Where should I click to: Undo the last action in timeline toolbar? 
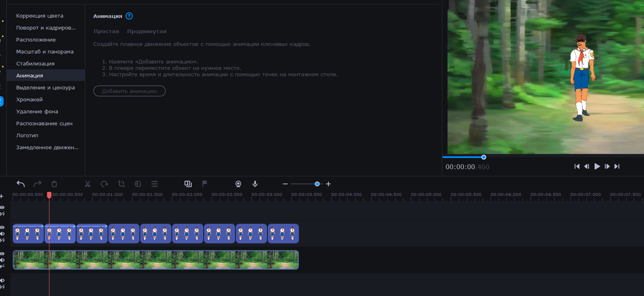click(21, 184)
